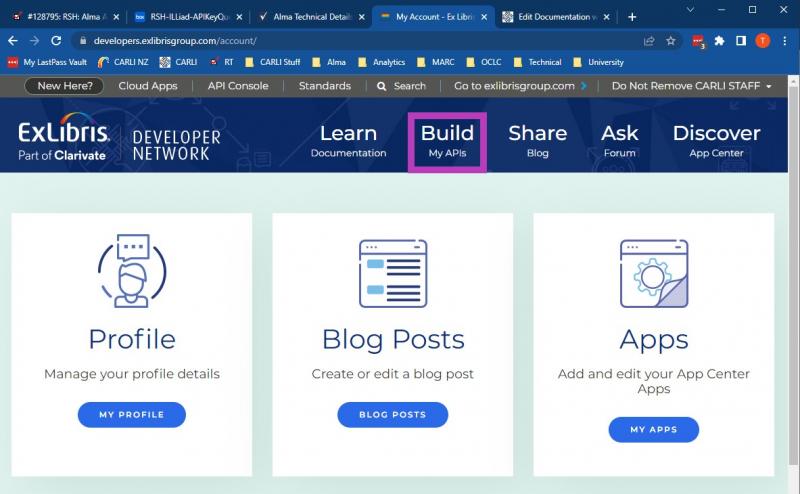Image resolution: width=800 pixels, height=494 pixels.
Task: Toggle the browser side panel icon
Action: (741, 41)
